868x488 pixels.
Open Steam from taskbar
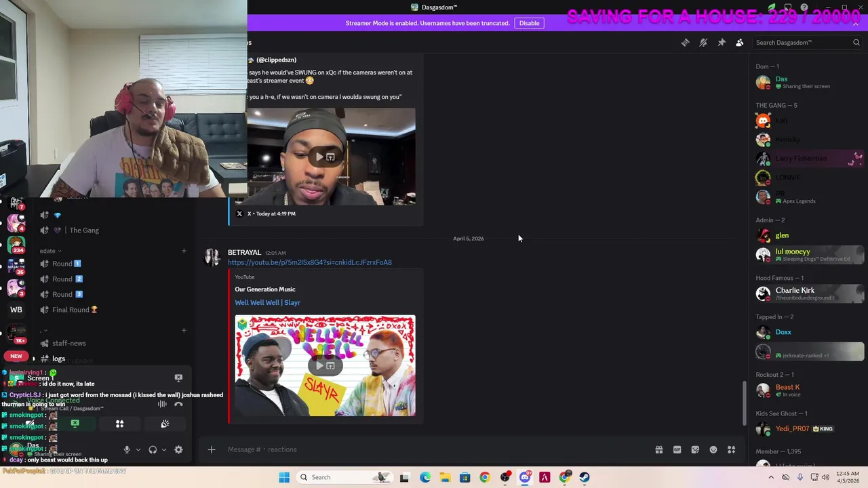585,477
